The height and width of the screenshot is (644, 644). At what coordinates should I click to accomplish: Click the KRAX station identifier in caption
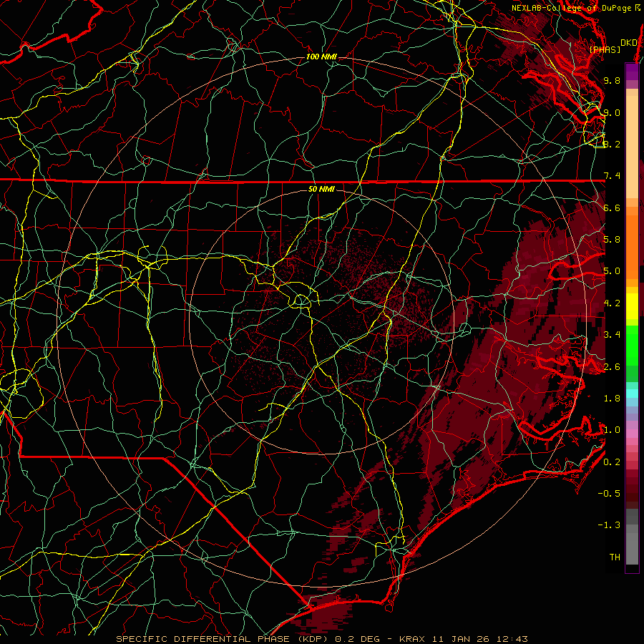(x=413, y=639)
